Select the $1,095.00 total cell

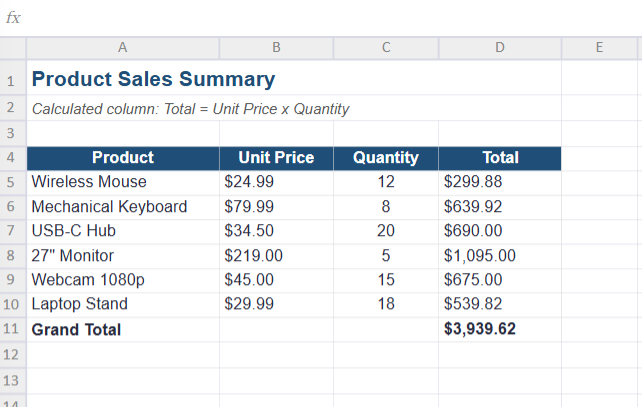click(x=500, y=256)
